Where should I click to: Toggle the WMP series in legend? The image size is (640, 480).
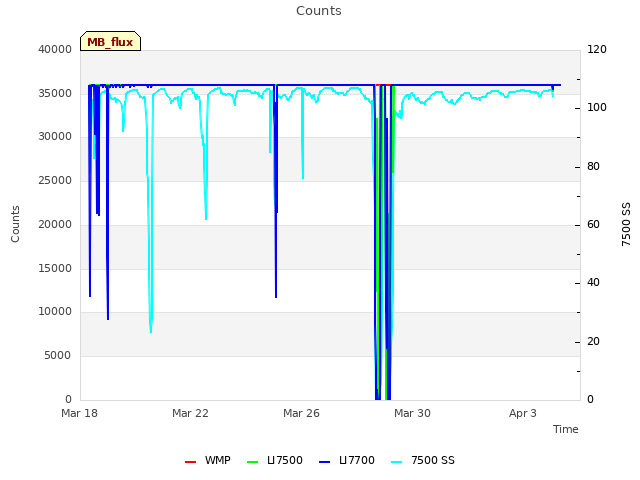(208, 460)
